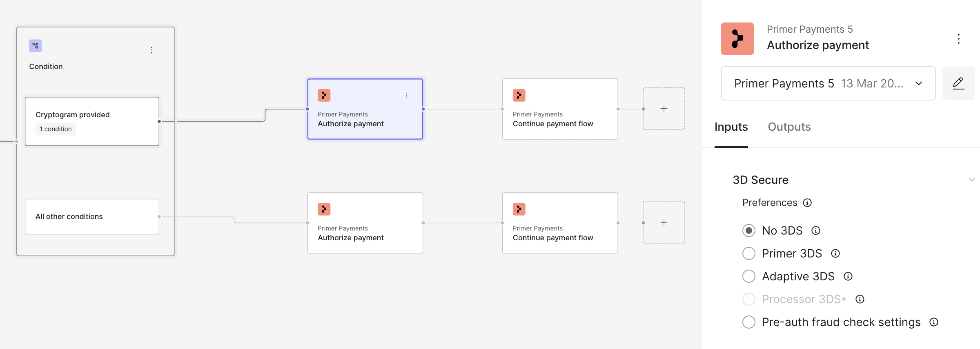Select Pre-auth fraud check settings radio
Viewport: 980px width, 349px height.
[x=749, y=322]
